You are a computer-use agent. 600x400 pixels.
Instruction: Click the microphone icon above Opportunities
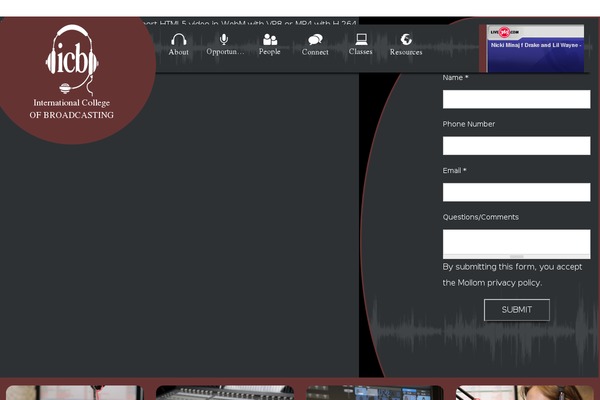tap(224, 39)
